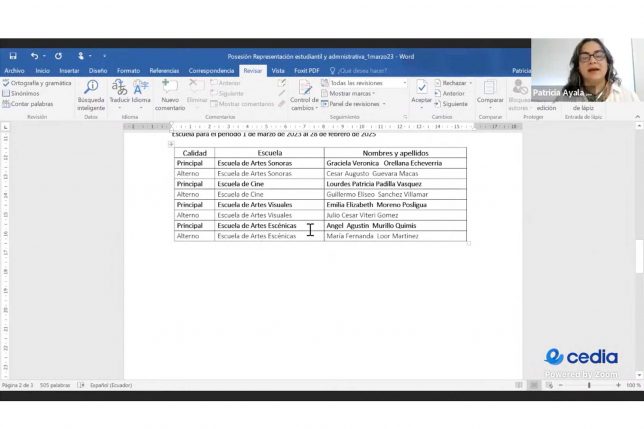Click the Búsqueda inteligente icon

[x=91, y=89]
